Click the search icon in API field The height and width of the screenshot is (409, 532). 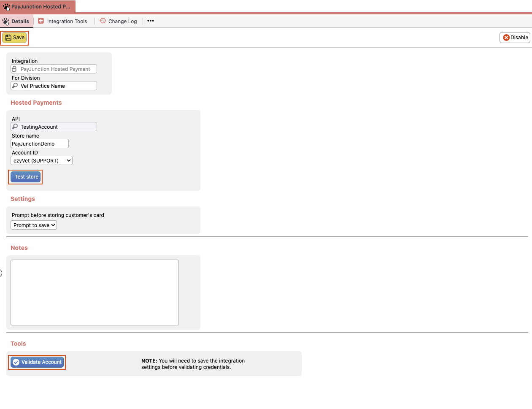pos(15,127)
